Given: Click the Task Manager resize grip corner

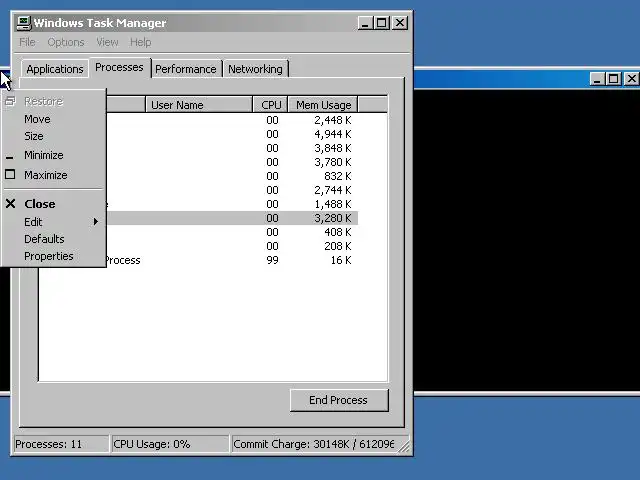Looking at the screenshot, I should click(x=404, y=446).
